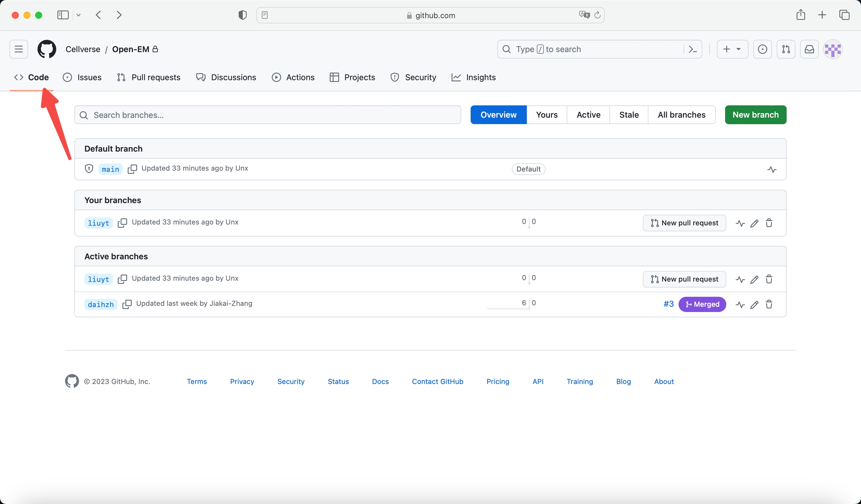Toggle the Safari sidebar
The height and width of the screenshot is (504, 861).
point(63,15)
